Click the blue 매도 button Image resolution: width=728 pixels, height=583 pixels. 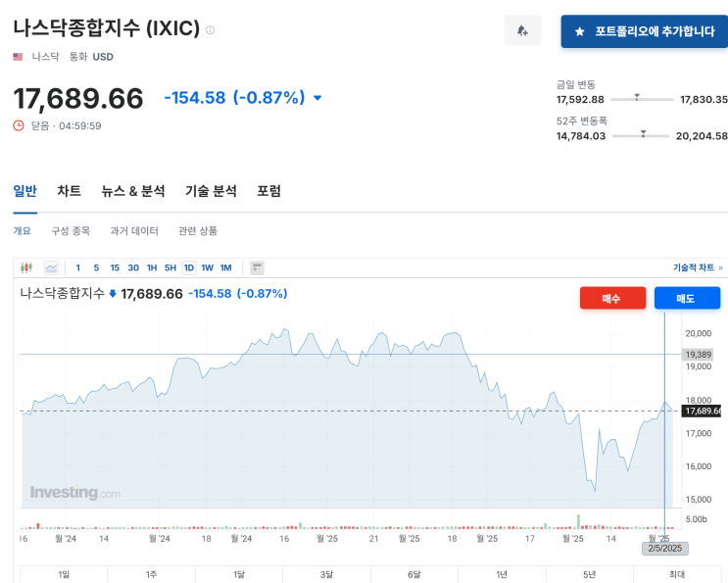(687, 298)
